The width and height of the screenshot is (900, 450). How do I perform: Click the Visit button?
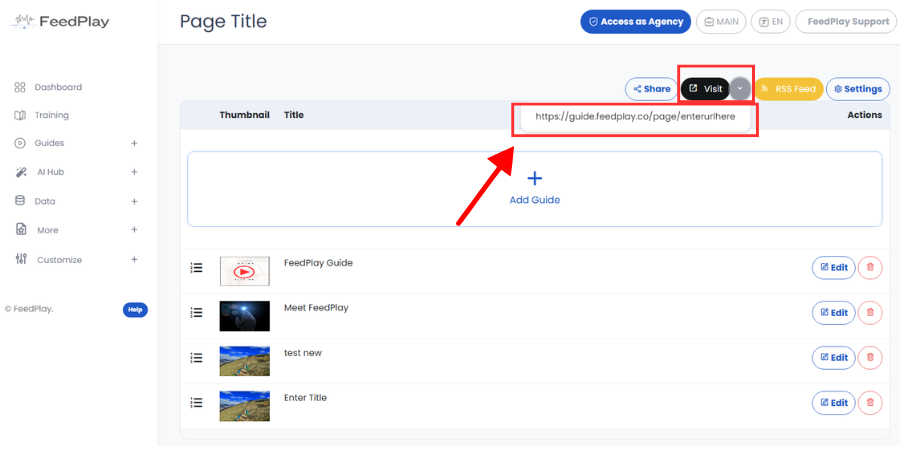pos(705,89)
